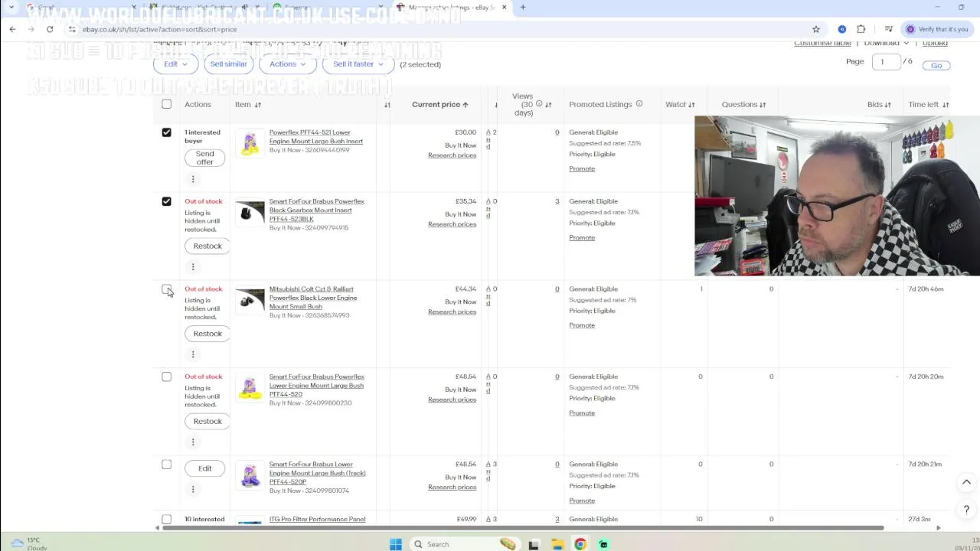Viewport: 980px width, 551px height.
Task: Click the horizontal table scrollbar
Action: pyautogui.click(x=523, y=528)
